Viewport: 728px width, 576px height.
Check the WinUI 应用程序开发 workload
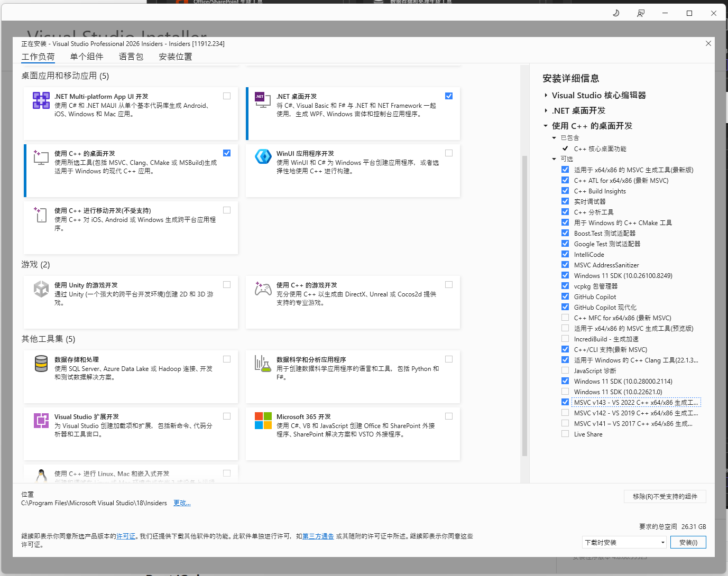449,153
